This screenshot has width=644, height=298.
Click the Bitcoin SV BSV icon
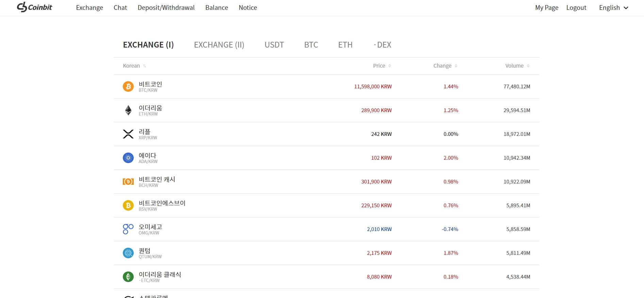pos(128,206)
